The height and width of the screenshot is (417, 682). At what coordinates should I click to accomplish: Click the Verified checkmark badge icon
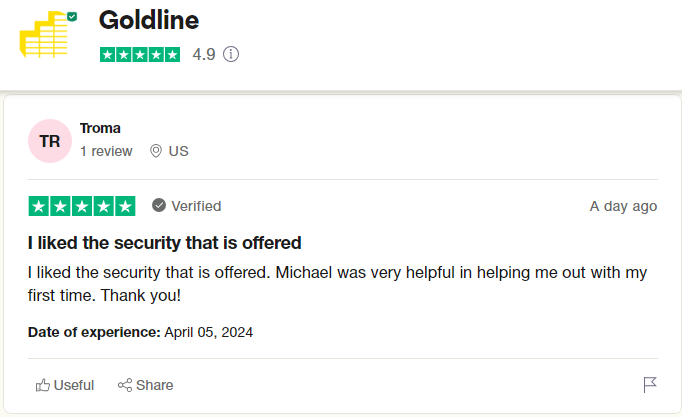[159, 206]
